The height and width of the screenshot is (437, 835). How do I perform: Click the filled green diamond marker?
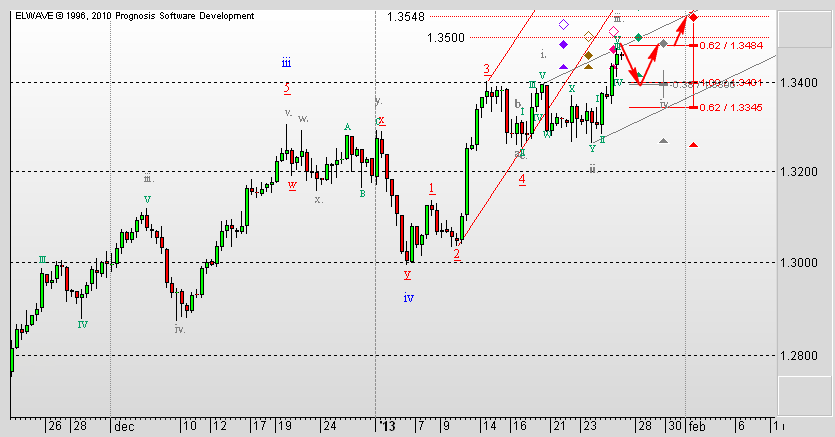pos(638,37)
